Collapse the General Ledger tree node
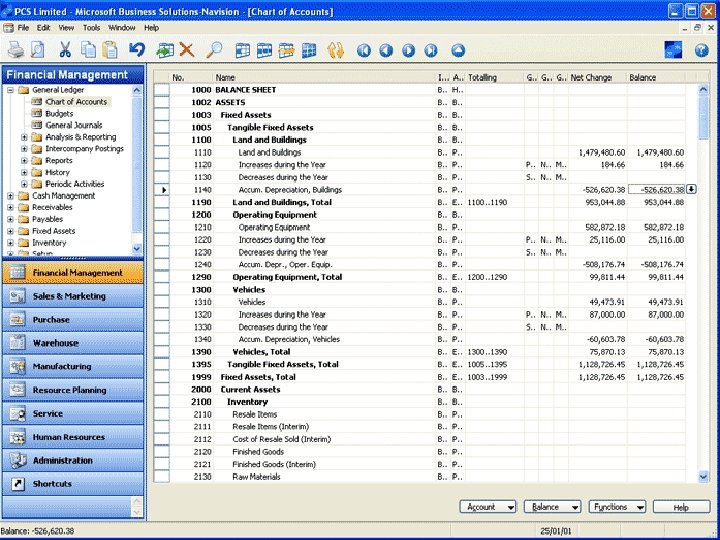Screen dimensions: 720x540 tap(11, 90)
